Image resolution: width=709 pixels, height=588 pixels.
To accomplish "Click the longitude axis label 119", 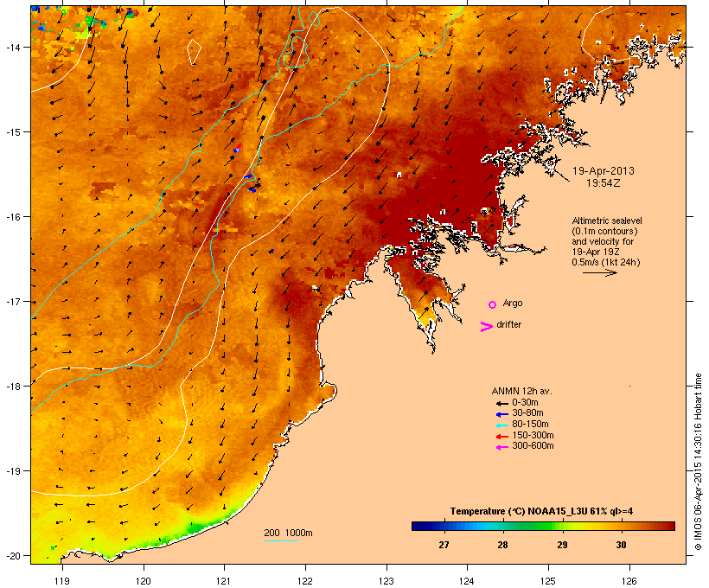I will point(62,581).
